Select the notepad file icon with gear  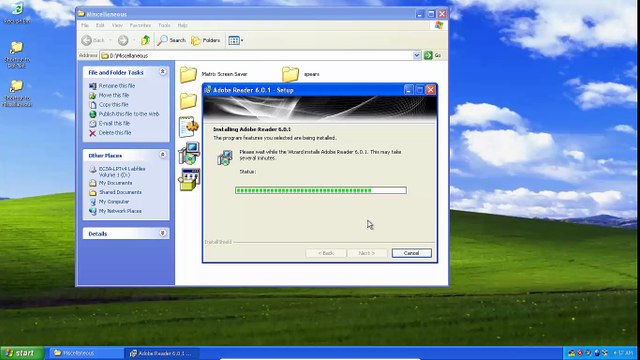pyautogui.click(x=188, y=127)
